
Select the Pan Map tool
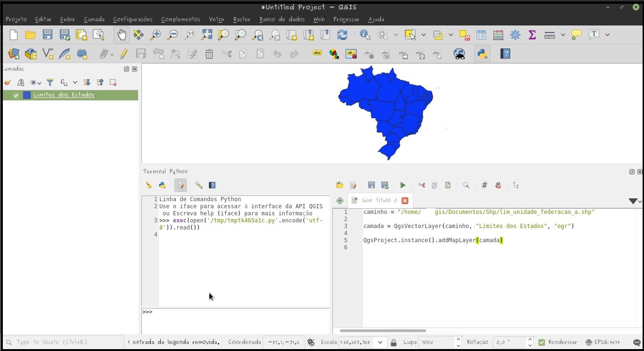coord(121,34)
